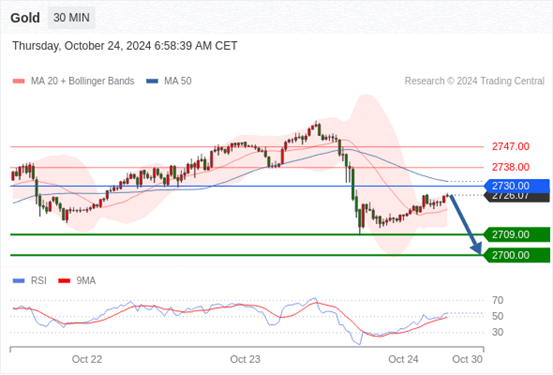Select the 'MA 50' legend label
Viewport: 553px width, 375px height.
pyautogui.click(x=178, y=81)
